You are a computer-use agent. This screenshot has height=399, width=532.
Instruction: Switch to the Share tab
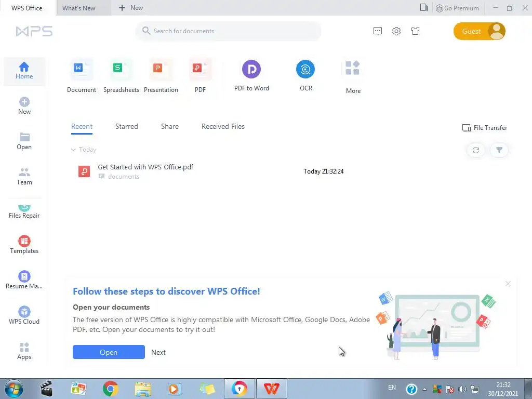point(170,127)
